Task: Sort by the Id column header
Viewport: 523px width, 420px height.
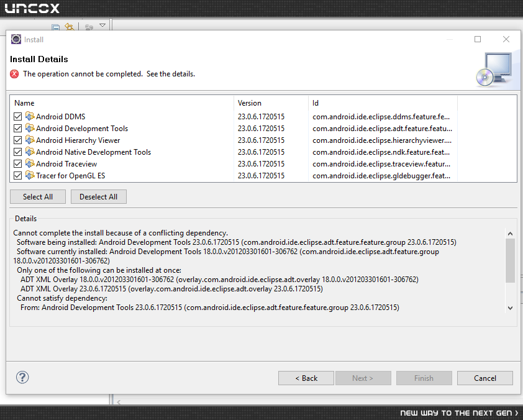Action: [x=383, y=103]
